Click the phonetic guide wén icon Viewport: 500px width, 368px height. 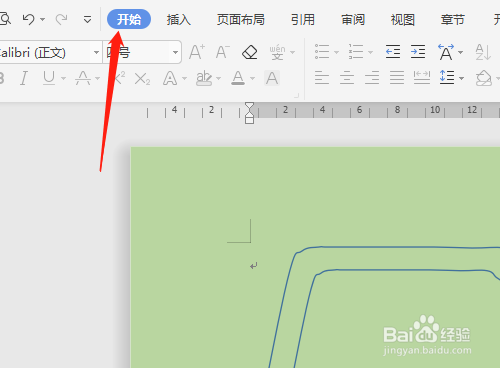[x=277, y=52]
